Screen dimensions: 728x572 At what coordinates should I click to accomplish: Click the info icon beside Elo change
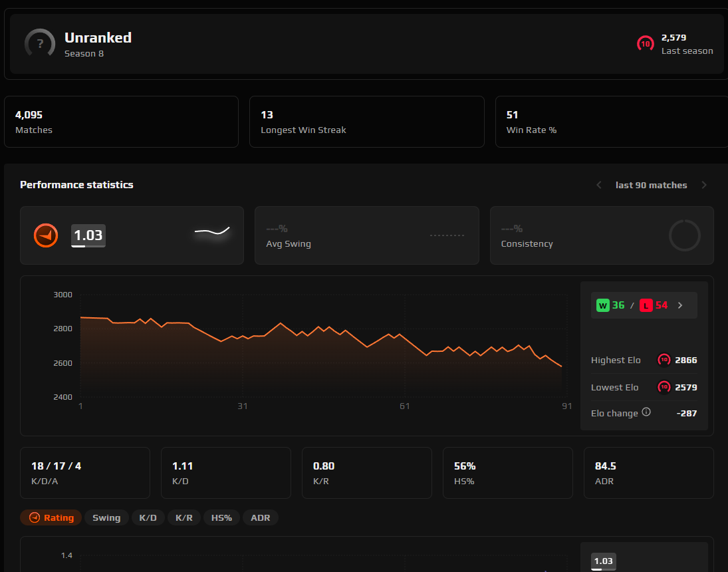point(646,412)
